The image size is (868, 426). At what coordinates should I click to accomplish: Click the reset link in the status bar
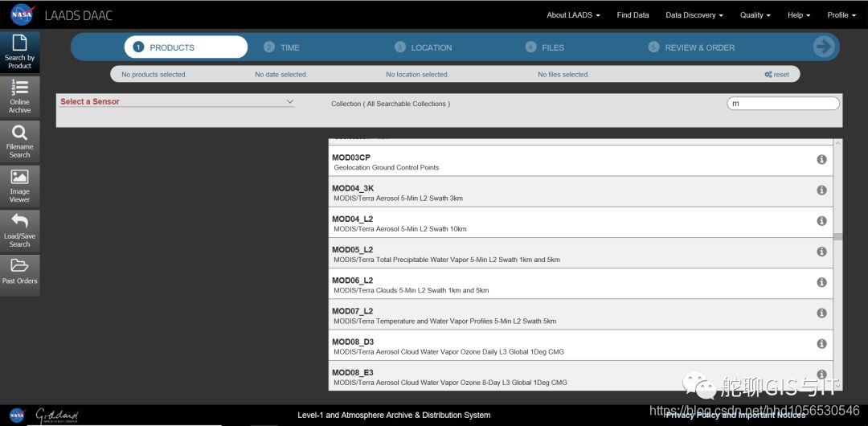[x=776, y=74]
